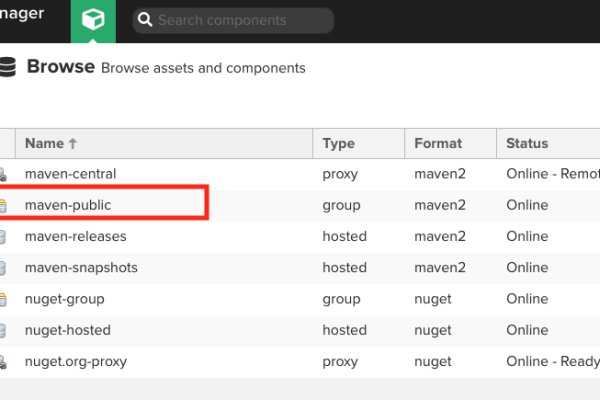The image size is (600, 400).
Task: Click the ascending sort arrow next to Name
Action: 72,144
